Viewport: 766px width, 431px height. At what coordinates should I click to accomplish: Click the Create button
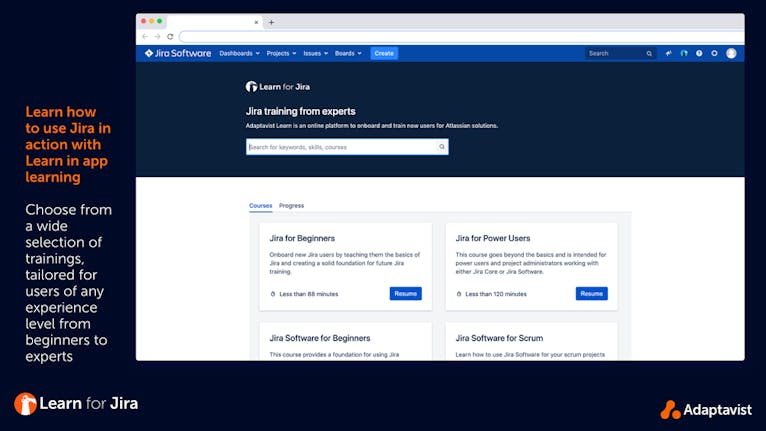[384, 53]
